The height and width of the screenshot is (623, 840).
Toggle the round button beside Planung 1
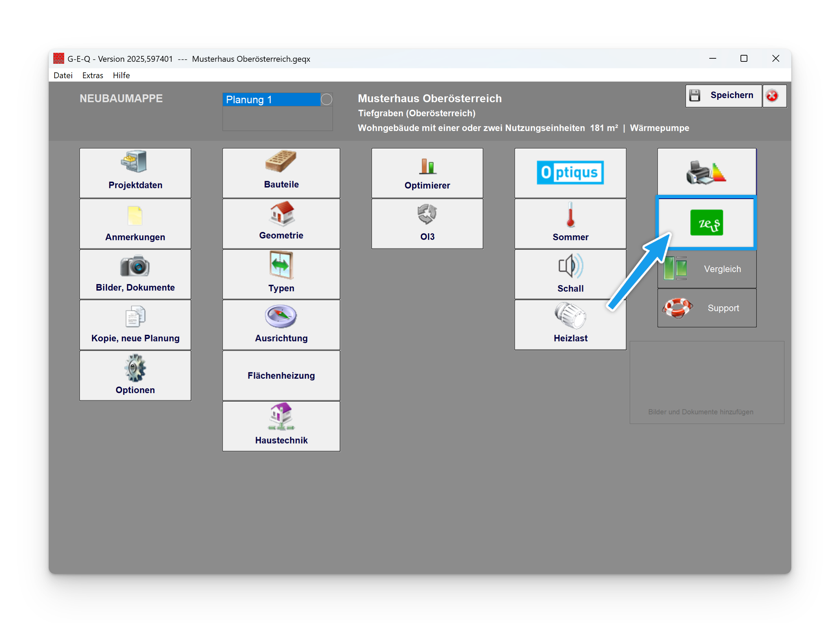pyautogui.click(x=326, y=99)
